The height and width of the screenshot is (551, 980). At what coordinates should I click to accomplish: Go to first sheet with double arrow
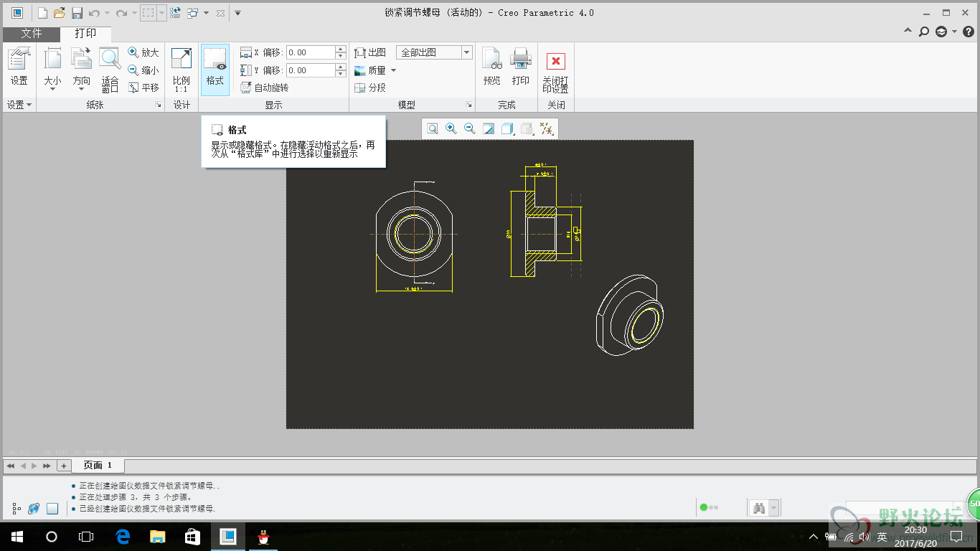click(x=10, y=466)
